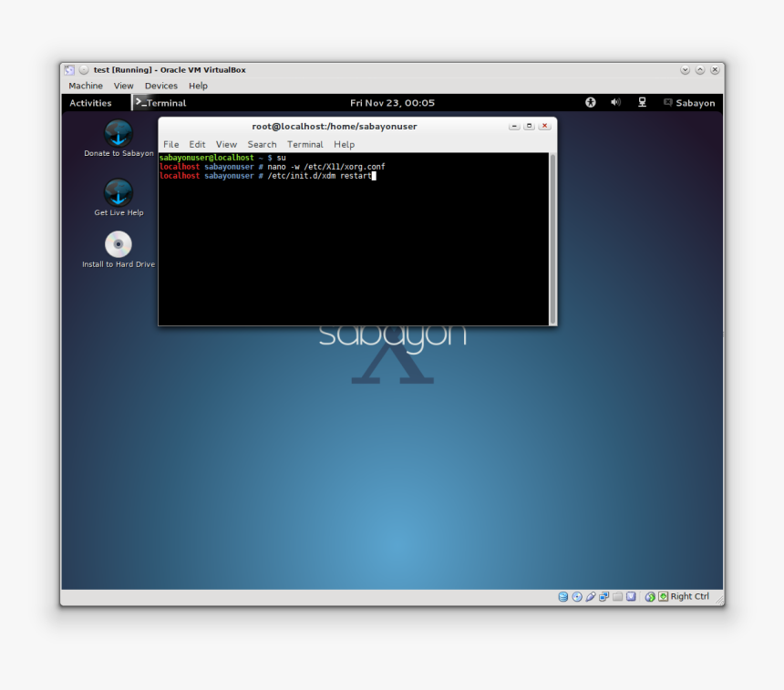Mute audio via the speaker icon
Viewport: 784px width, 690px height.
[615, 103]
